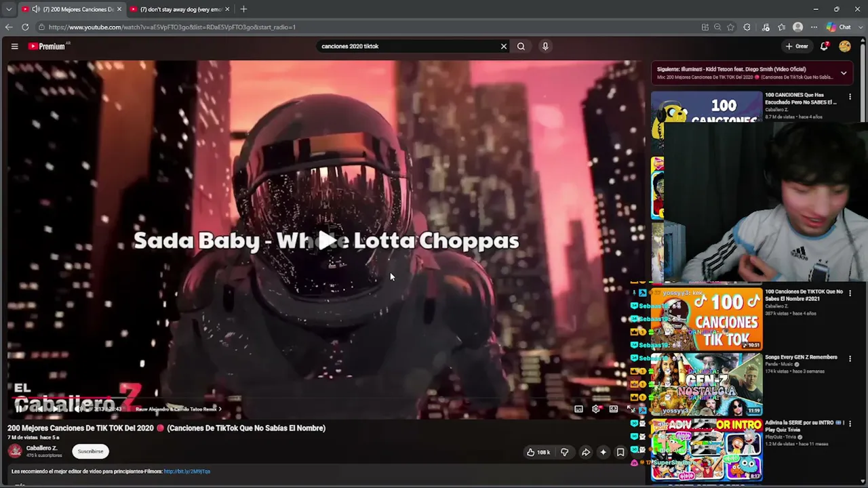Open options for 100 Canciones De TIKTOK #2021
868x488 pixels.
point(850,293)
